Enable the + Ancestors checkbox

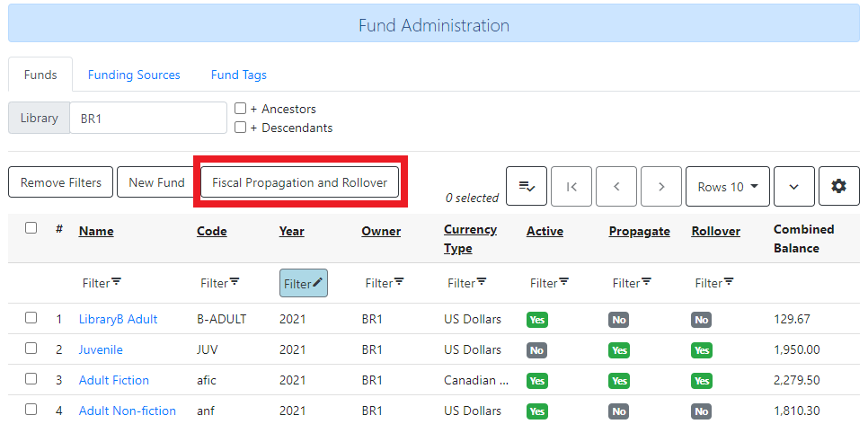click(x=241, y=109)
